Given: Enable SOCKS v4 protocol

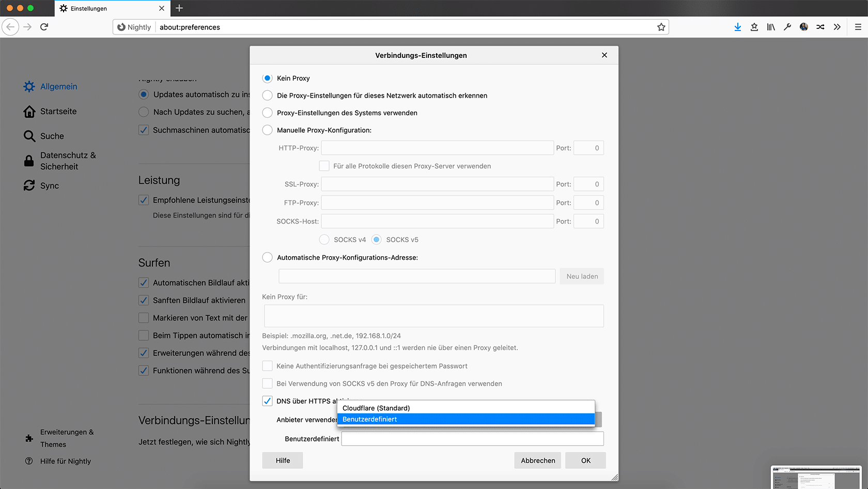Looking at the screenshot, I should [324, 239].
